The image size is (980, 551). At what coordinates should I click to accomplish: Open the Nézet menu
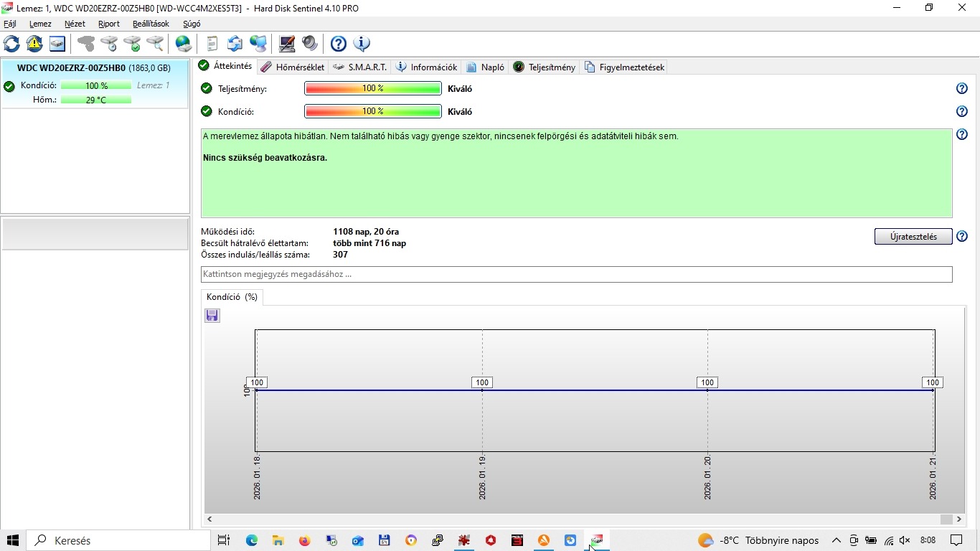[x=75, y=24]
